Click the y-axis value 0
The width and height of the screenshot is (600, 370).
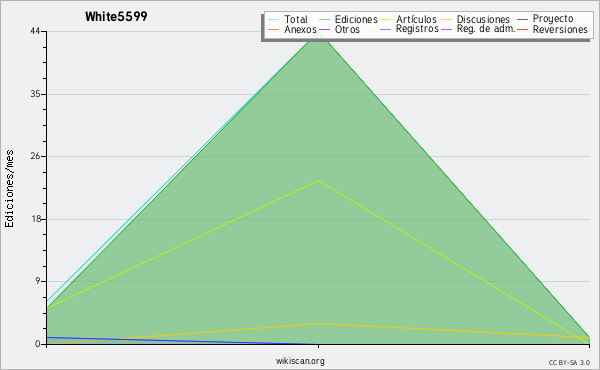pos(38,344)
